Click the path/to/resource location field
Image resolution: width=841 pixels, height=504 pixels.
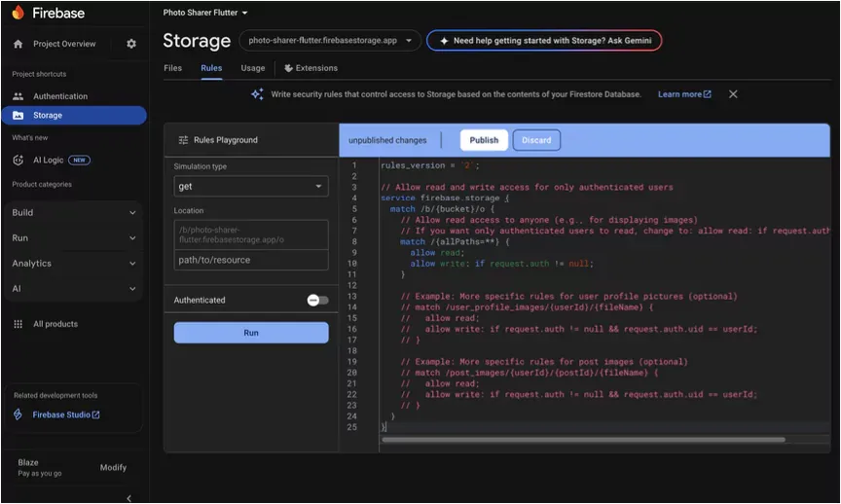point(251,260)
